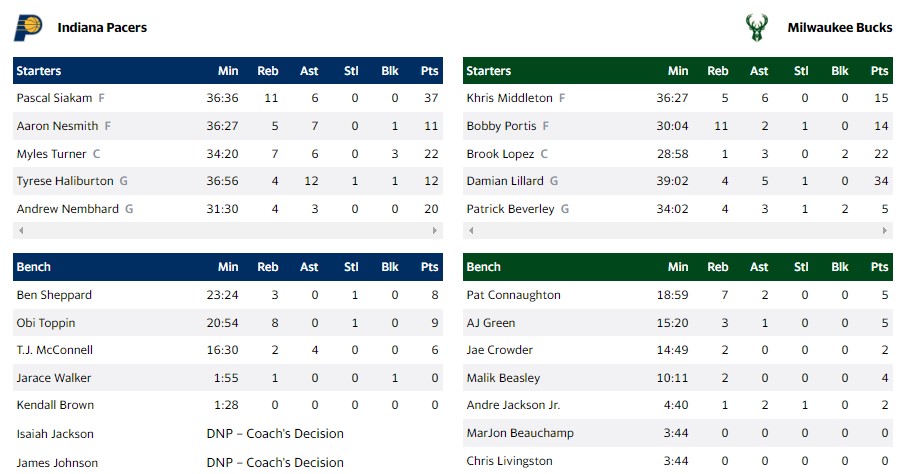Open Pascal Siakam's player profile
This screenshot has width=899, height=474.
[x=54, y=98]
